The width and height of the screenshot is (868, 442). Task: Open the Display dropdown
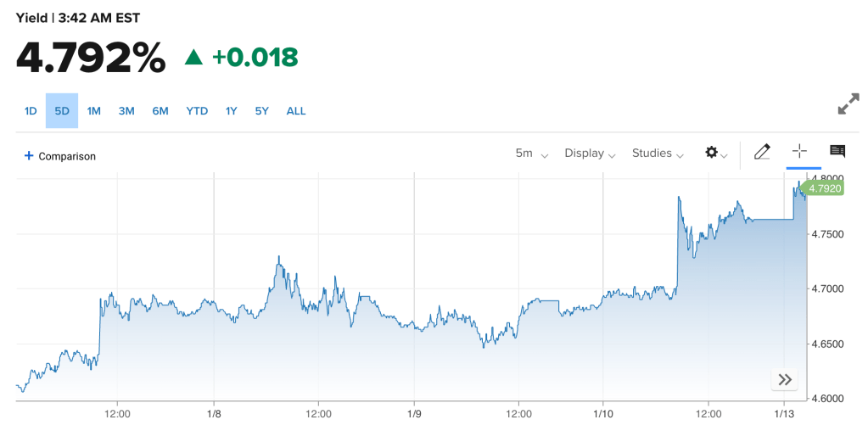click(590, 154)
